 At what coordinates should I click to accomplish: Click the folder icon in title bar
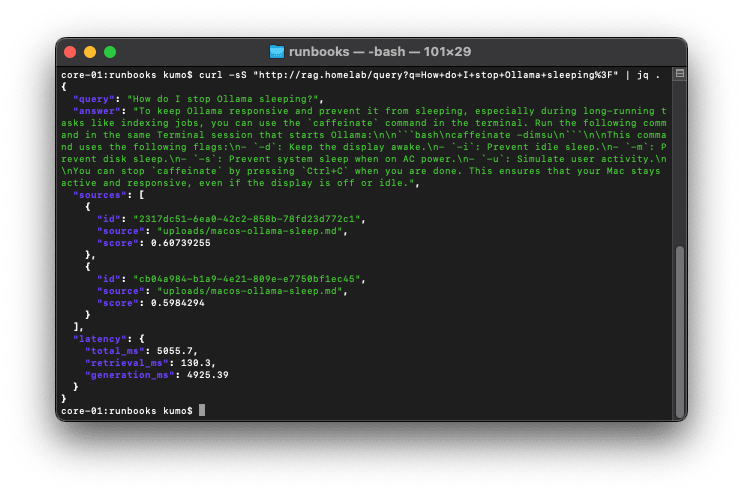tap(278, 51)
